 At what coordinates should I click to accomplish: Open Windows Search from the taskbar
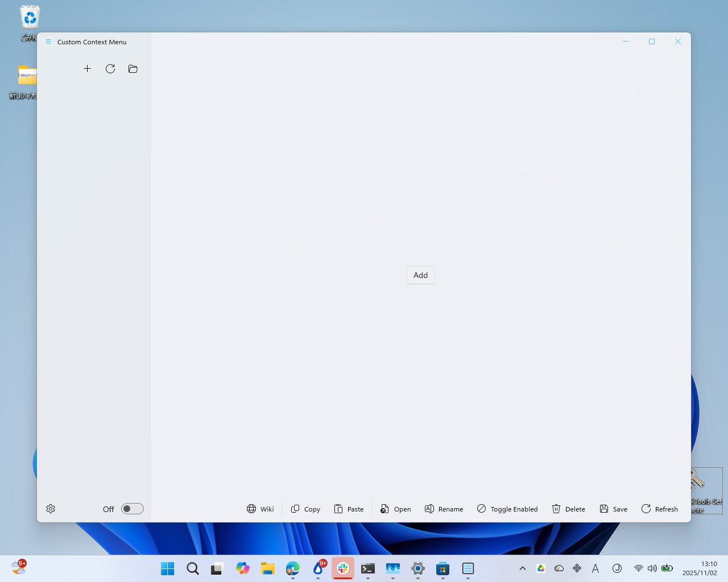click(192, 568)
